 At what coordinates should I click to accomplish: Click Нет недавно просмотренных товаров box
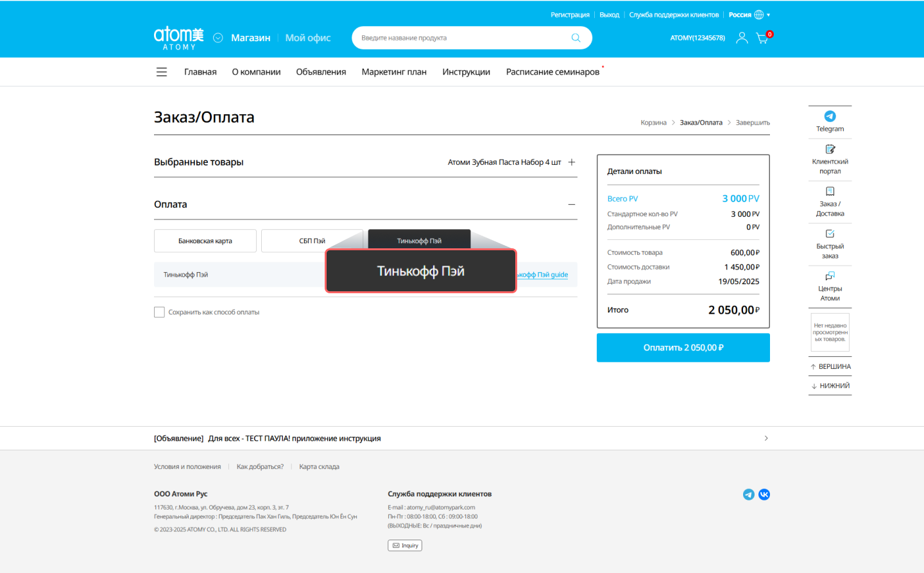click(x=830, y=332)
